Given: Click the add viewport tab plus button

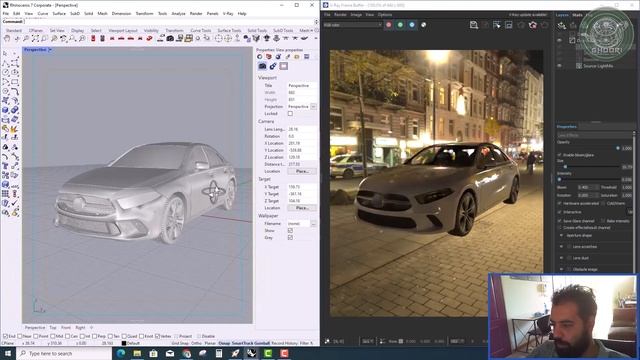Looking at the screenshot, I should (x=91, y=327).
